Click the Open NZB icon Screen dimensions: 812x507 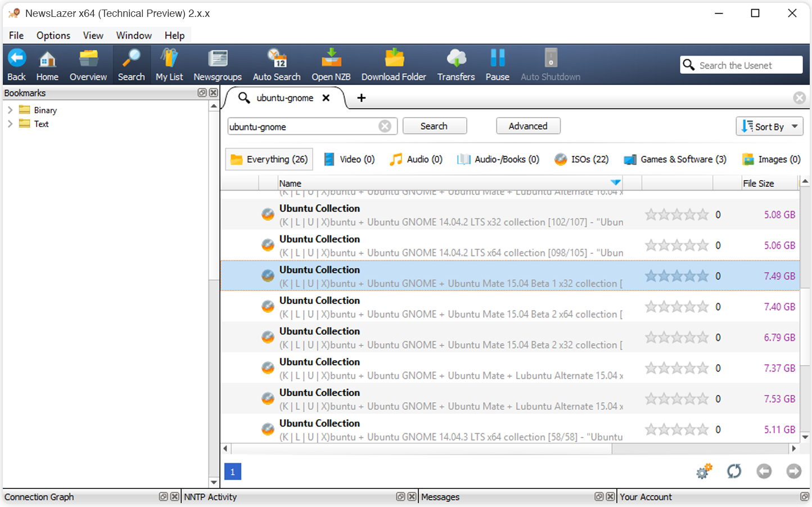coord(331,59)
